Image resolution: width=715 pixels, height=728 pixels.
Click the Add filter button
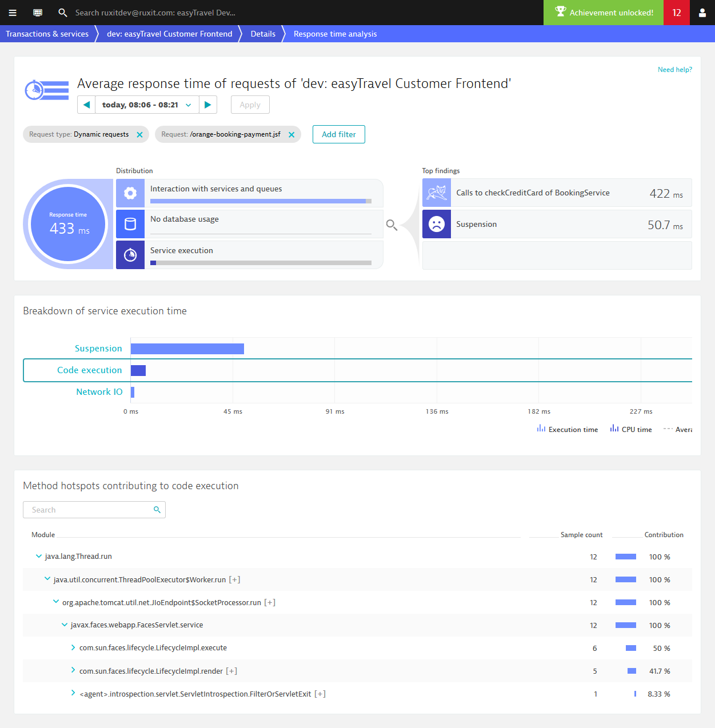point(339,134)
